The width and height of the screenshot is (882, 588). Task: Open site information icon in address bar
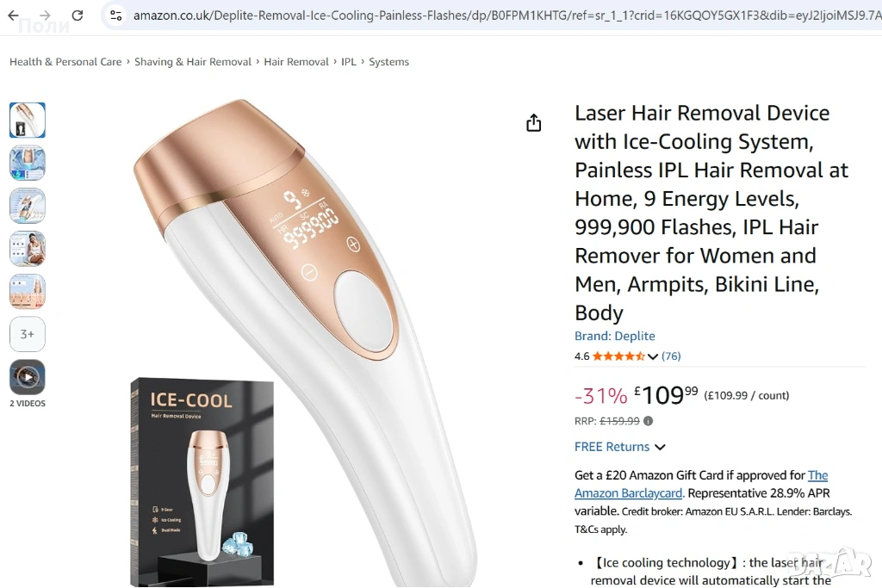coord(116,15)
